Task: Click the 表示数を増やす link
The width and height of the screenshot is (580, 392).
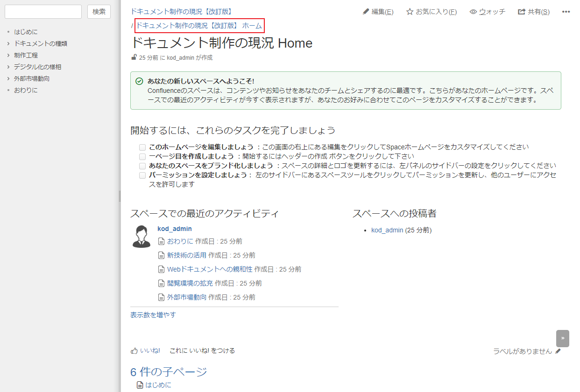Action: tap(153, 315)
